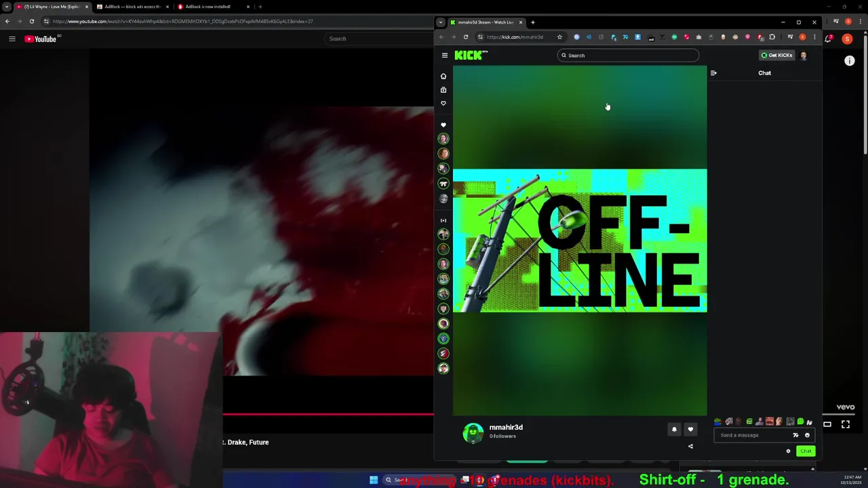View site information for kick.com
The height and width of the screenshot is (488, 868).
481,37
